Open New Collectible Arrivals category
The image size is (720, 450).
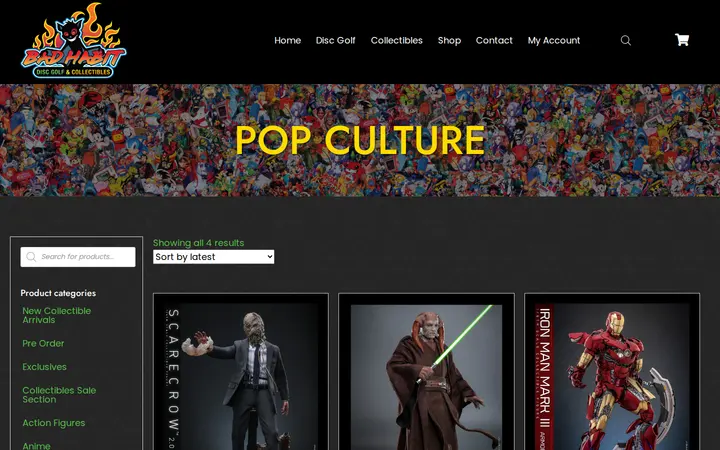56,315
